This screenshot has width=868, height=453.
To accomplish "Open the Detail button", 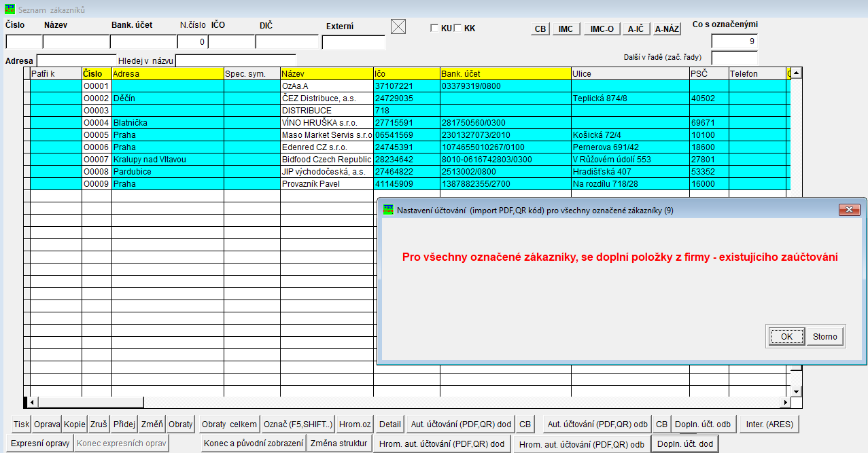I will [x=390, y=424].
